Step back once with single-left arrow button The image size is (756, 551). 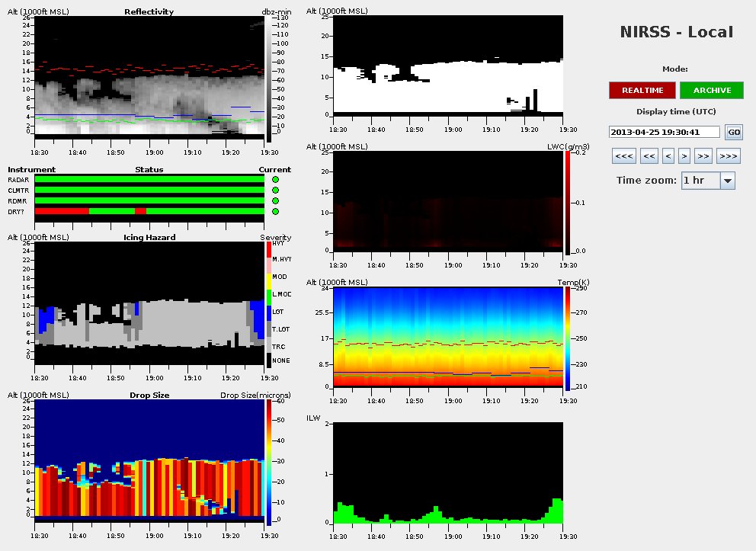coord(668,156)
